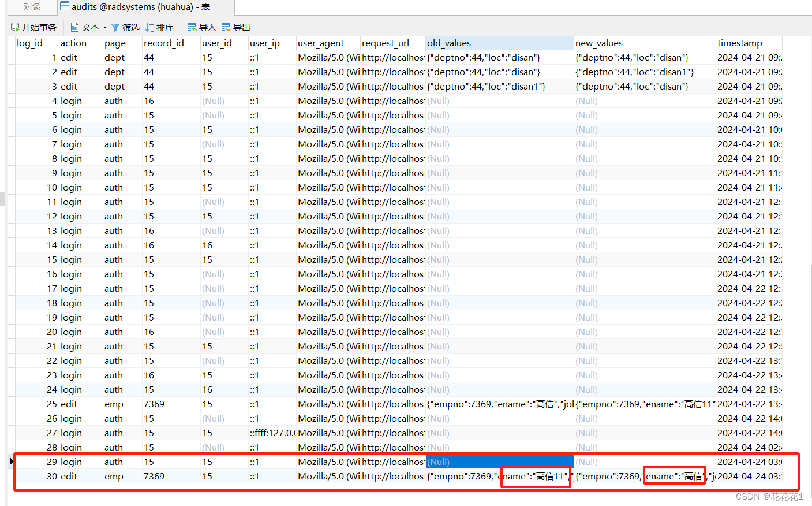812x506 pixels.
Task: Click the Filter (筛选) funnel icon
Action: [x=115, y=27]
